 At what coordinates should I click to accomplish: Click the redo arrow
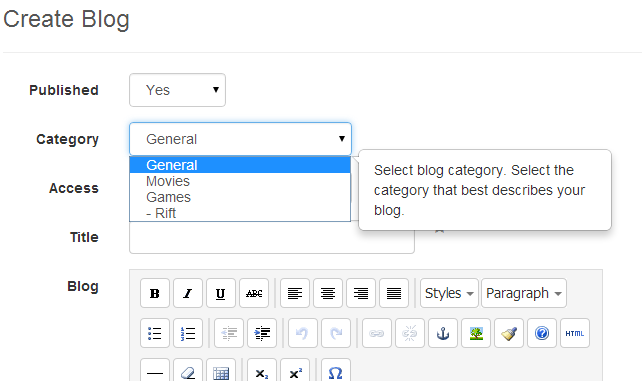[x=336, y=333]
